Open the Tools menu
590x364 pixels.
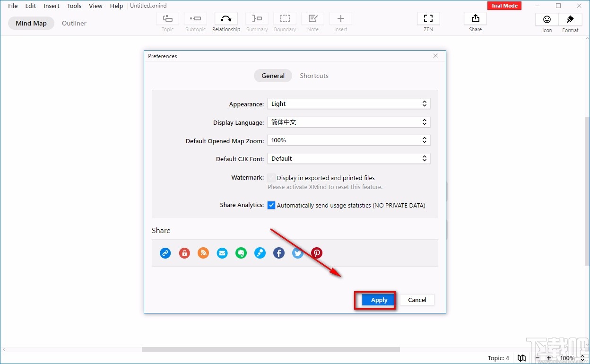coord(74,6)
